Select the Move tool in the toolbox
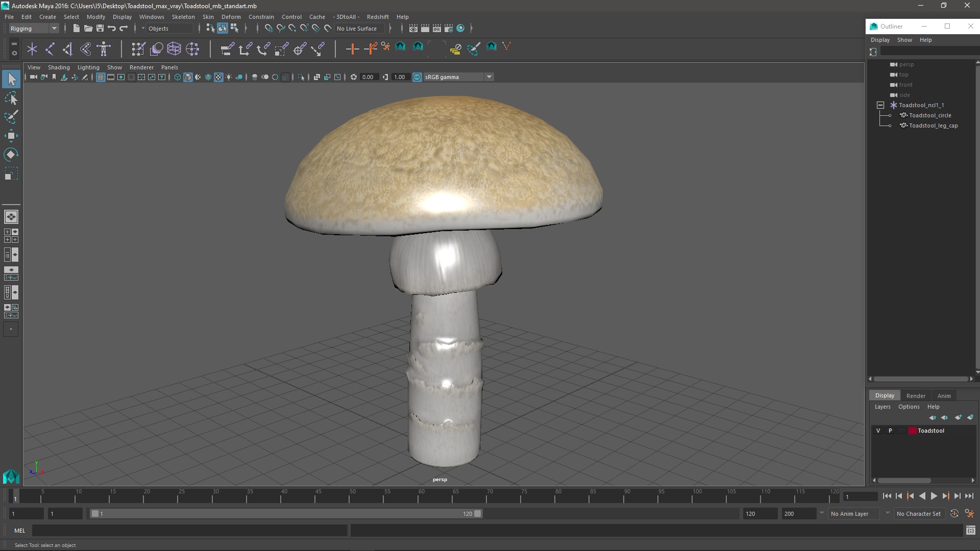980x551 pixels. coord(11,135)
